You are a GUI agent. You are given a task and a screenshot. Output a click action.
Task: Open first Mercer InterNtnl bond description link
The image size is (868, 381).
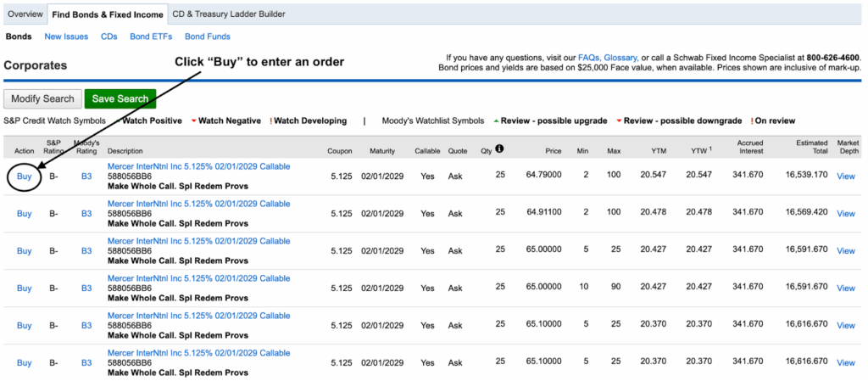coord(198,166)
